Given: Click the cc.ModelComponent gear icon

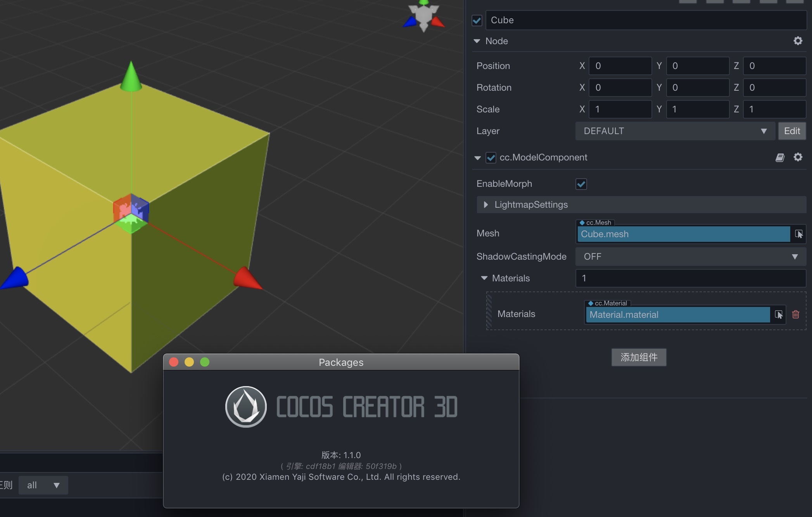Looking at the screenshot, I should click(x=798, y=157).
